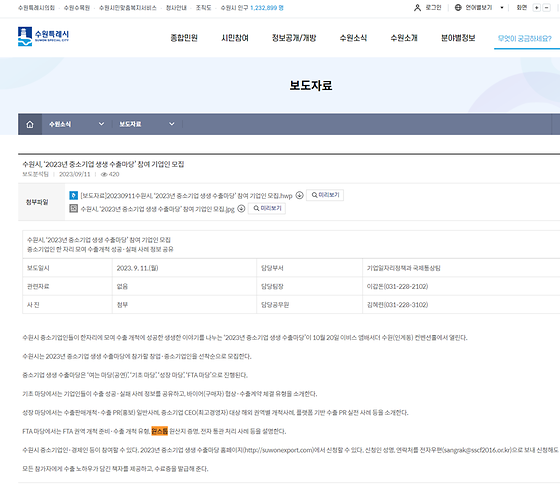
Task: Decrease screen size with the minus button
Action: click(x=546, y=8)
